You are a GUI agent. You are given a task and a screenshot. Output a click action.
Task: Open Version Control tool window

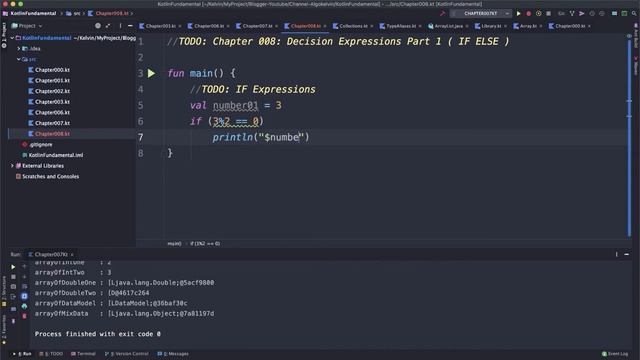tap(127, 354)
